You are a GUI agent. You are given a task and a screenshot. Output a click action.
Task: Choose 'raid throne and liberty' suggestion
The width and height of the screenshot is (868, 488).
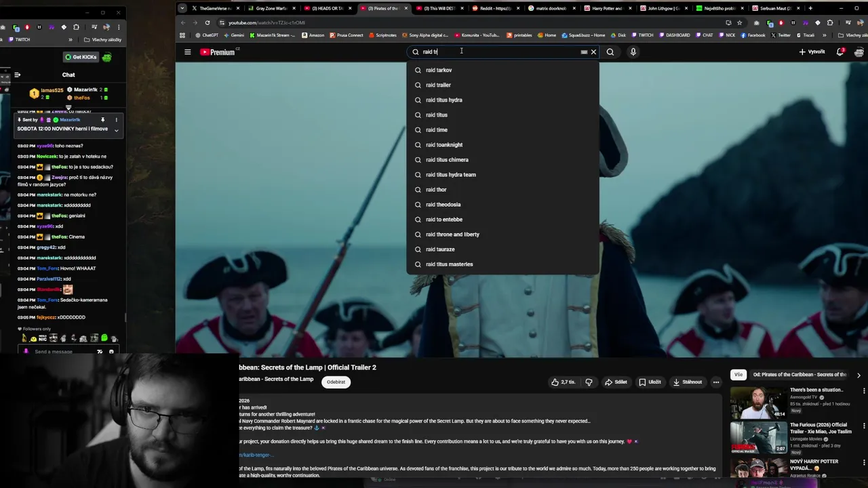(x=502, y=234)
